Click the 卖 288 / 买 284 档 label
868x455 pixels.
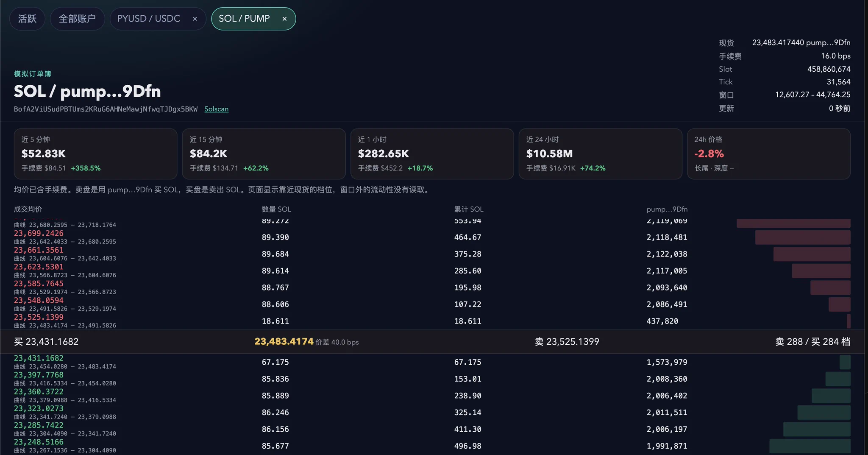pos(812,342)
